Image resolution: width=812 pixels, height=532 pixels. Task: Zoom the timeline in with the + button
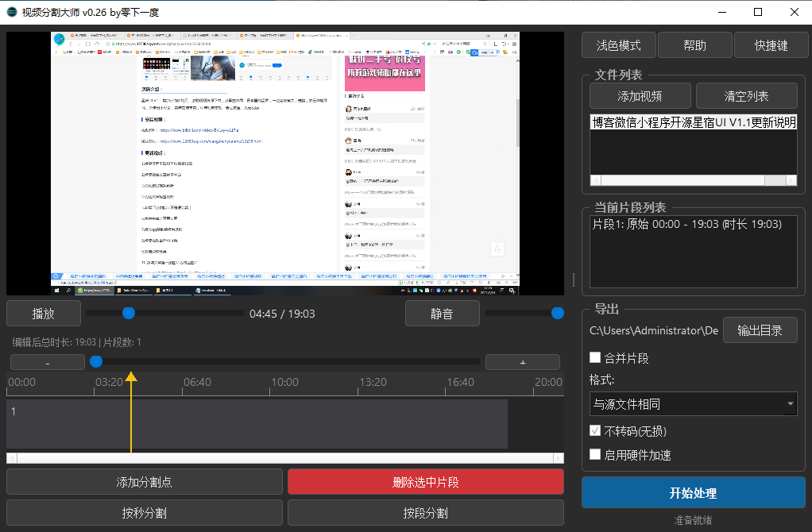click(x=522, y=360)
